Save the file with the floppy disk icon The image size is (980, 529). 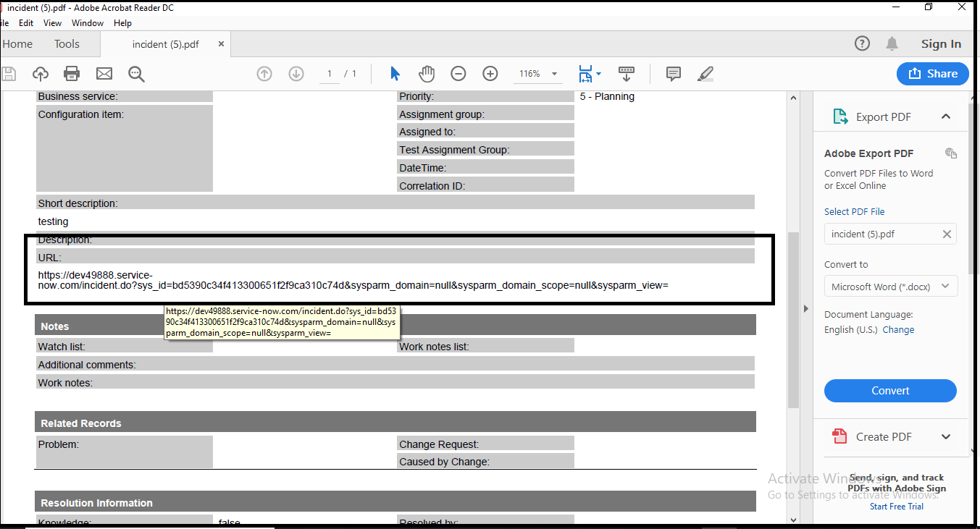pos(8,74)
